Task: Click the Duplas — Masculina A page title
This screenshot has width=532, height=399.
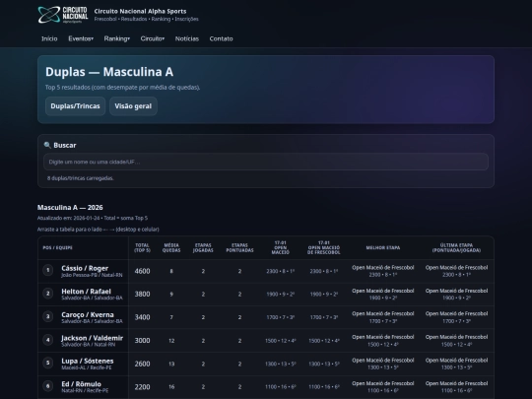Action: point(109,72)
